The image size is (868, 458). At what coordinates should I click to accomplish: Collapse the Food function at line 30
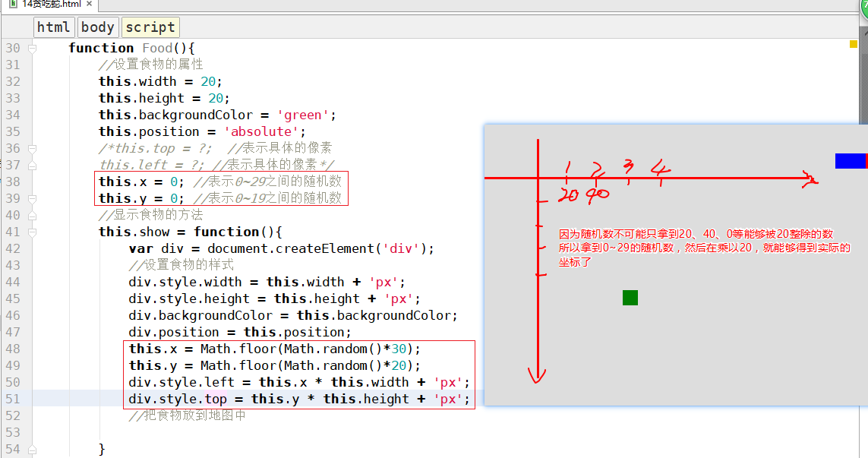pyautogui.click(x=32, y=48)
